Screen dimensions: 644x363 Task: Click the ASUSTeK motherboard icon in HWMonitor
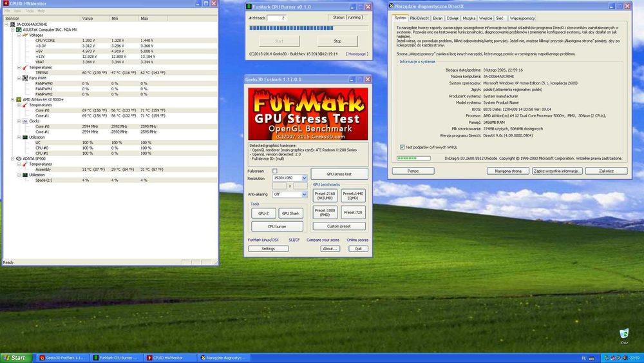pos(19,30)
